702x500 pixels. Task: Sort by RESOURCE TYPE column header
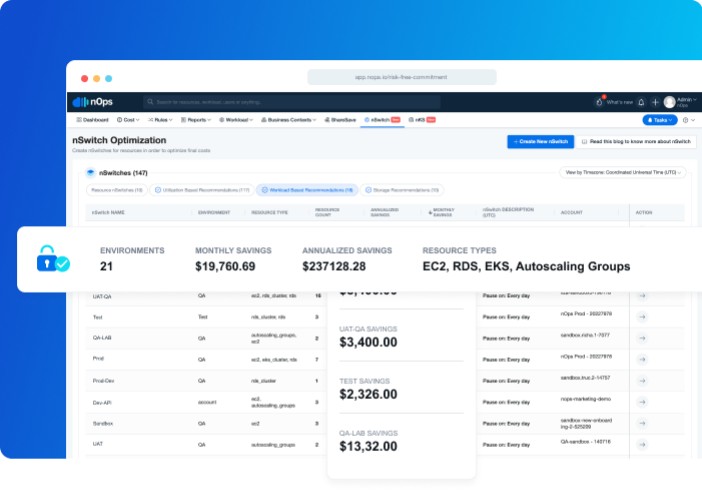tap(270, 213)
